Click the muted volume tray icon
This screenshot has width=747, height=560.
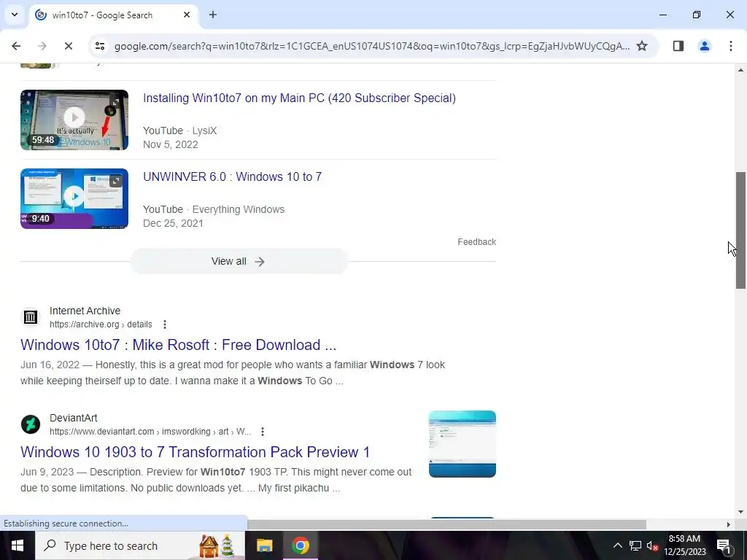pos(652,545)
